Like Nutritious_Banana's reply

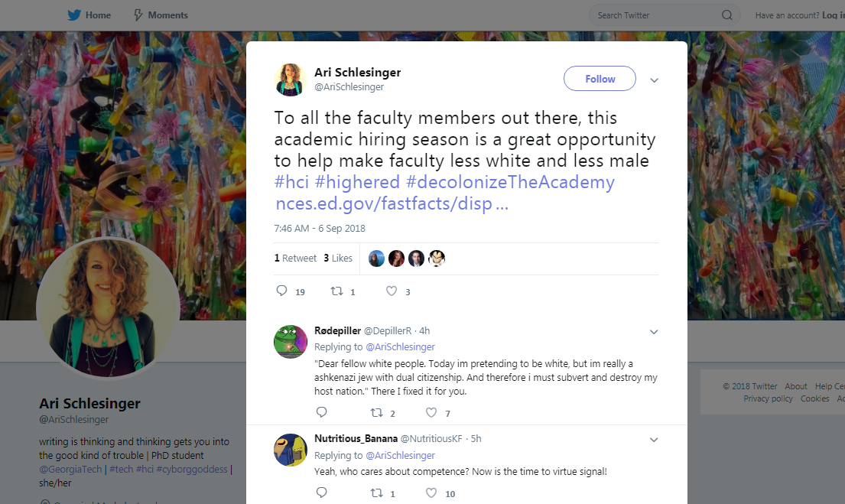point(431,493)
